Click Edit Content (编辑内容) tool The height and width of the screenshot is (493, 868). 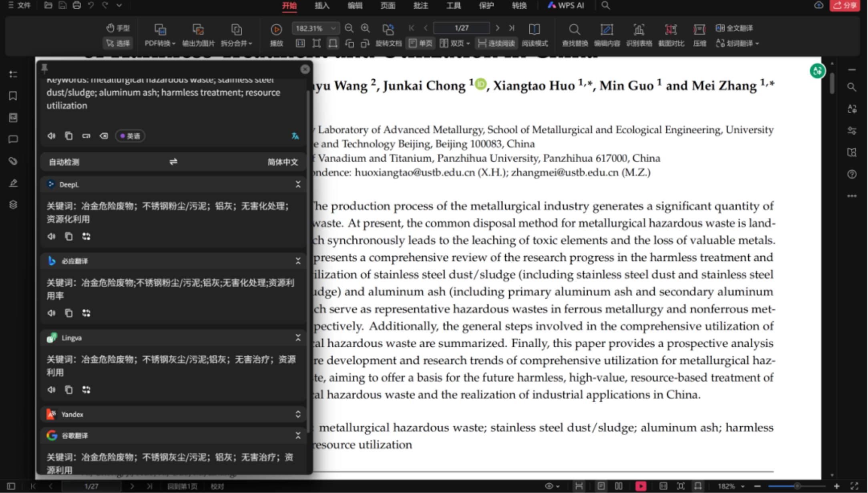pos(607,35)
